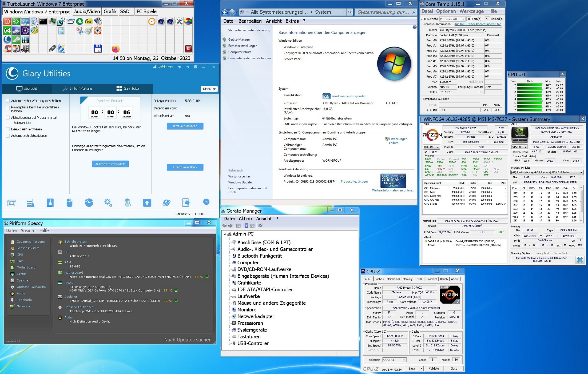Click the registry cleaner grid-broom icon
Screen dimensions: 588x374
click(x=31, y=203)
